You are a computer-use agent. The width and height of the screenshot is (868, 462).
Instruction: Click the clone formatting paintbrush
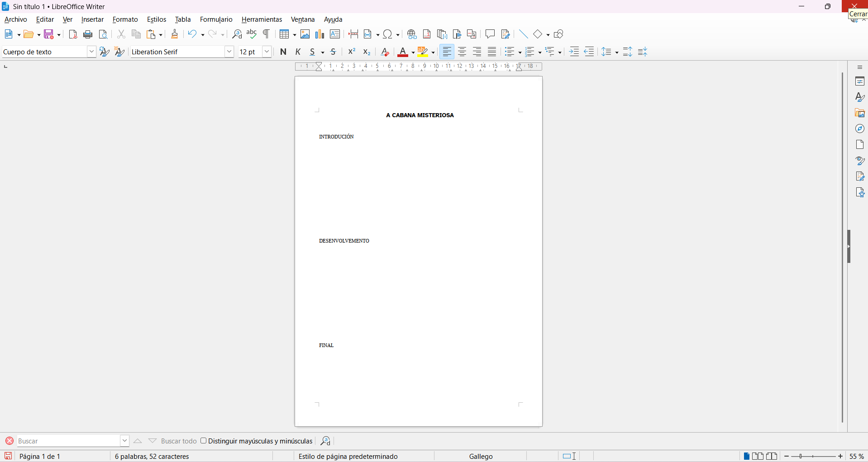click(x=175, y=34)
